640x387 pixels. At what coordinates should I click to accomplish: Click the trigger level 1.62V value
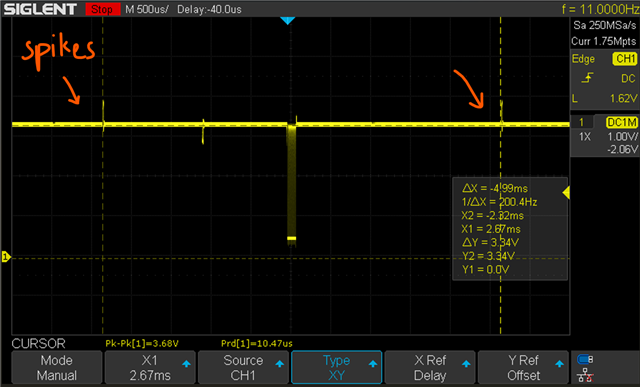(x=623, y=98)
